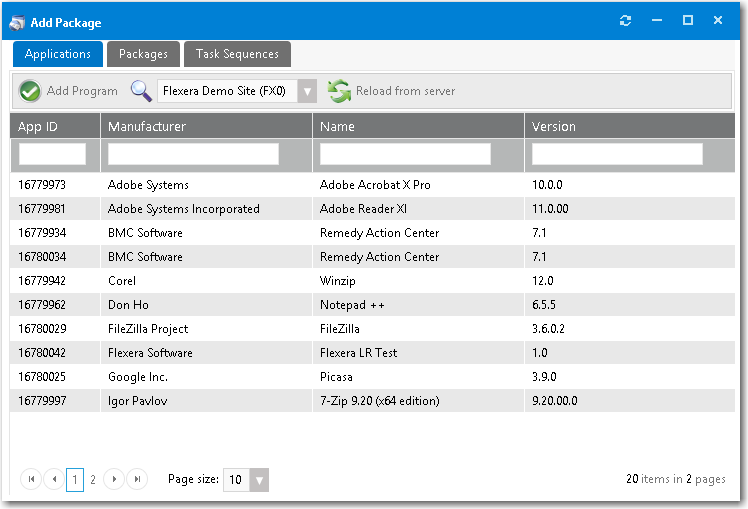Expand the Page size dropdown
This screenshot has width=748, height=509.
coord(259,480)
